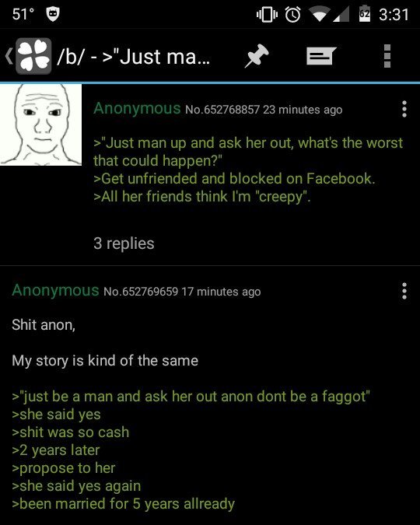Select the greentext "been married for 5 years" line
This screenshot has height=525, width=420.
pyautogui.click(x=123, y=504)
